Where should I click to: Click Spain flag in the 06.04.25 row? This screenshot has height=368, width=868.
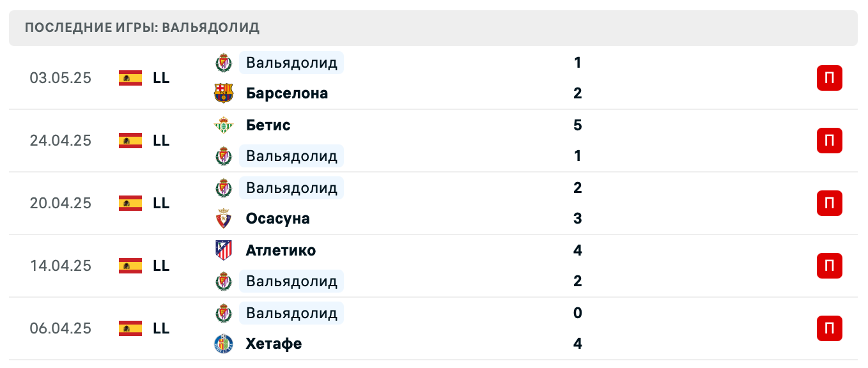tap(130, 328)
